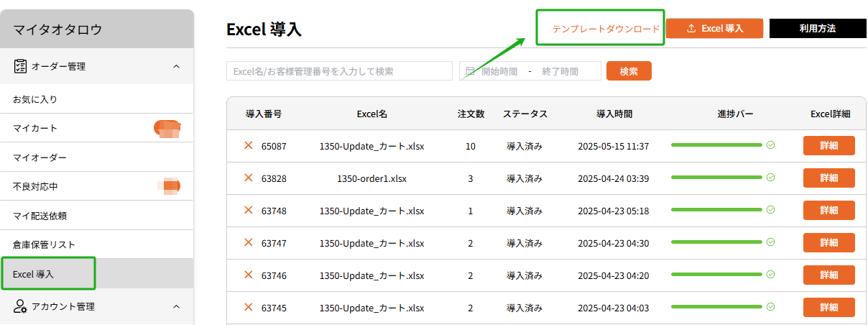Click the completed check icon for row 63746
The height and width of the screenshot is (325, 868).
click(x=771, y=275)
